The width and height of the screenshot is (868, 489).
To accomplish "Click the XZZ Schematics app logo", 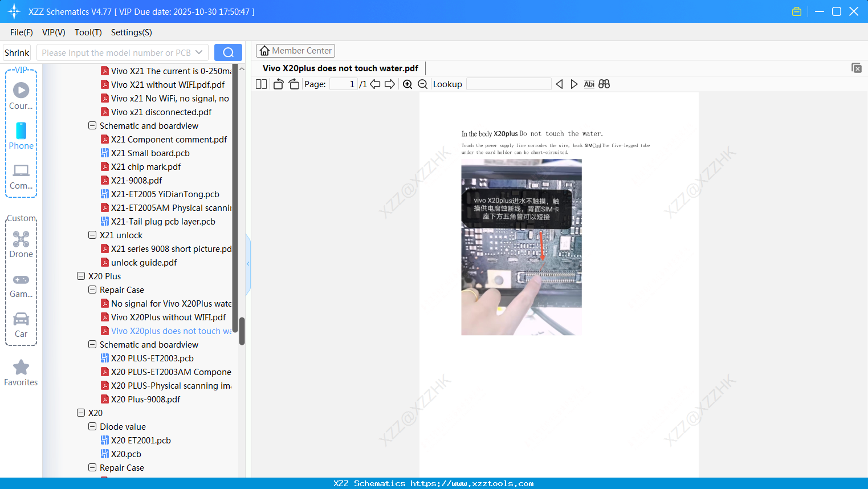I will pos(14,11).
